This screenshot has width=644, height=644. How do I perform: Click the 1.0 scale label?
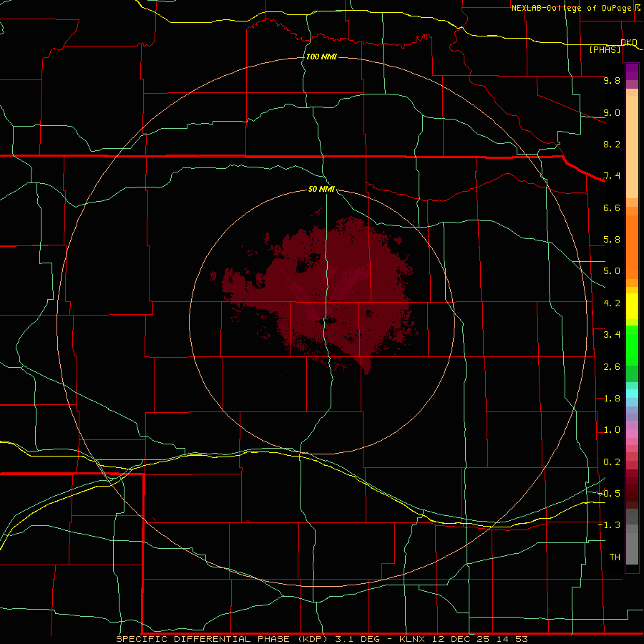point(612,430)
